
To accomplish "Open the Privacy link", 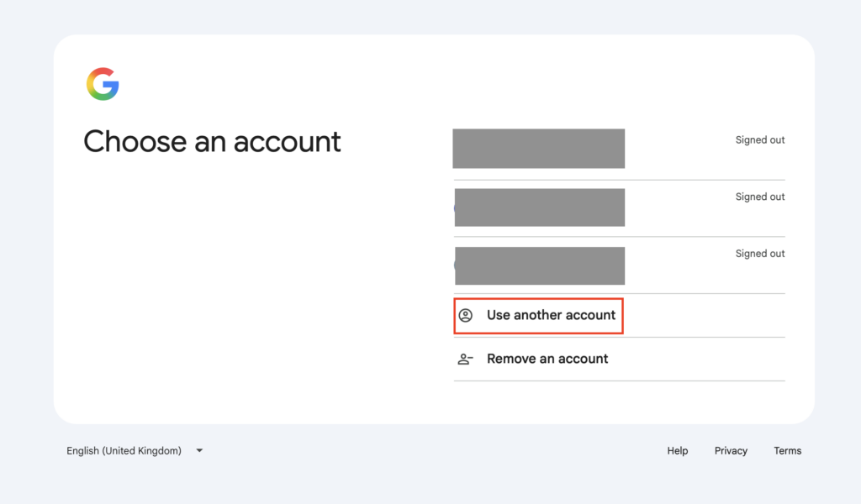I will [731, 451].
